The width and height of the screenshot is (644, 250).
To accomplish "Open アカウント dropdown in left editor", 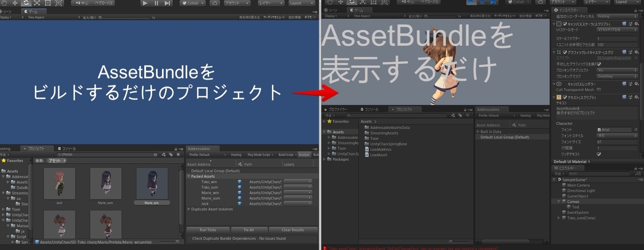I will [x=237, y=3].
